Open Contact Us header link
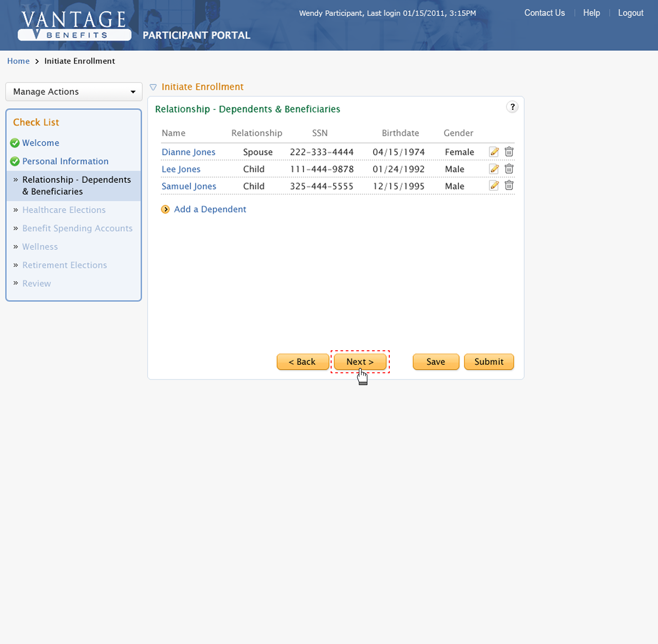Screen dimensions: 658x644 (544, 13)
